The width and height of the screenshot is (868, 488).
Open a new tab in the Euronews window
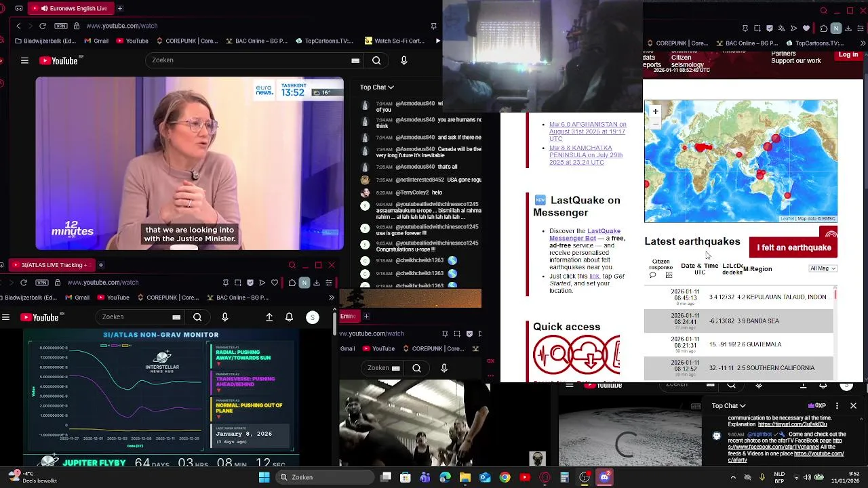pos(120,8)
